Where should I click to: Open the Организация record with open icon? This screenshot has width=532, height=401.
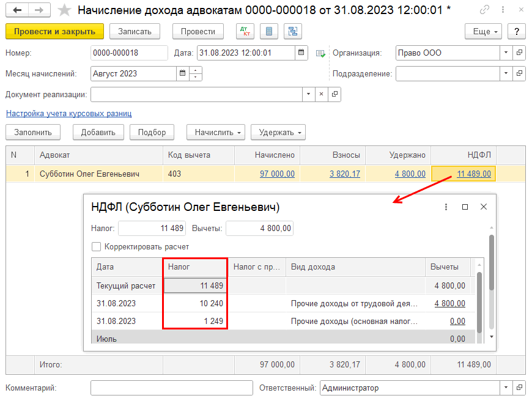[x=519, y=53]
